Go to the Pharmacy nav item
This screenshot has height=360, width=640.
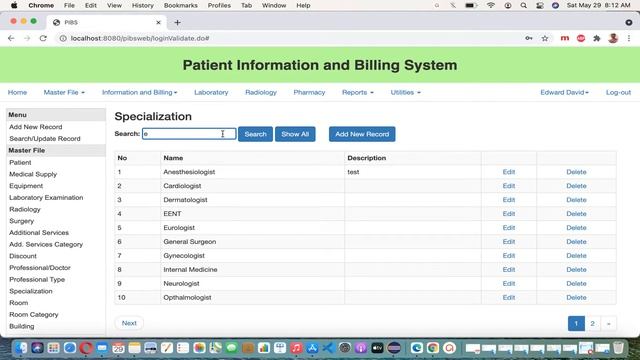click(x=309, y=92)
